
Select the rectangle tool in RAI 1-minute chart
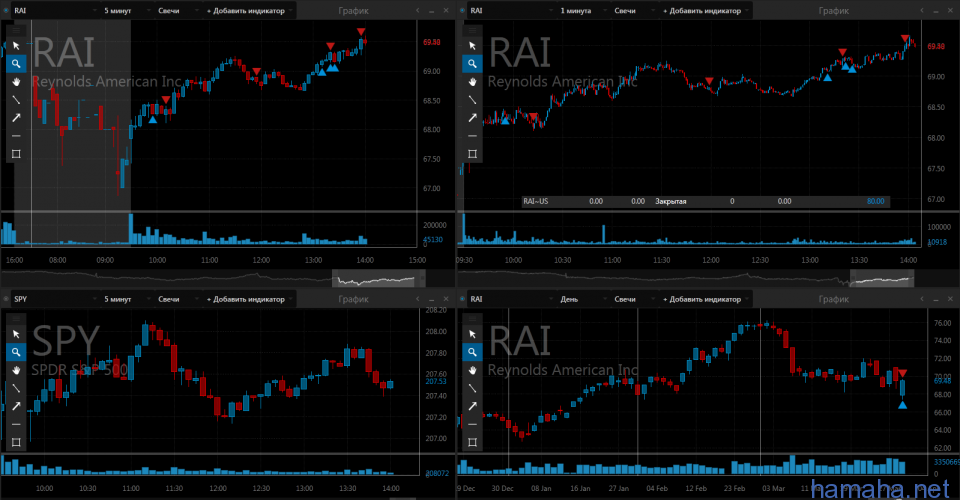click(x=473, y=153)
